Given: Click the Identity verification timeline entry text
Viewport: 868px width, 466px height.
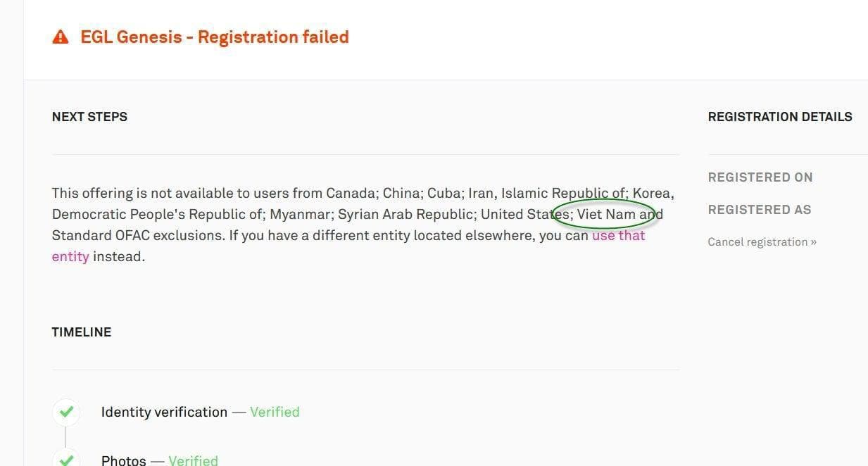Looking at the screenshot, I should (x=164, y=413).
